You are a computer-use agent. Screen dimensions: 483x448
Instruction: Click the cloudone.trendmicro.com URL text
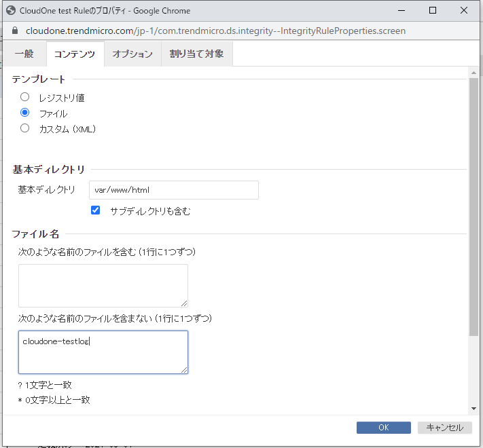tap(215, 31)
